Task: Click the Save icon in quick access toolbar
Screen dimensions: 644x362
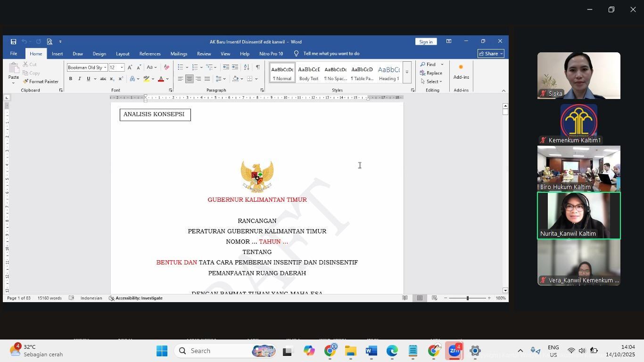Action: 13,42
